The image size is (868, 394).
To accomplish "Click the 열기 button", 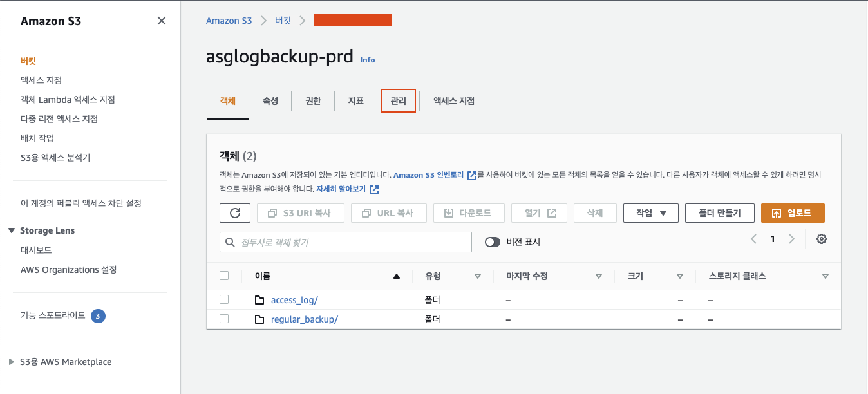I will pyautogui.click(x=539, y=213).
